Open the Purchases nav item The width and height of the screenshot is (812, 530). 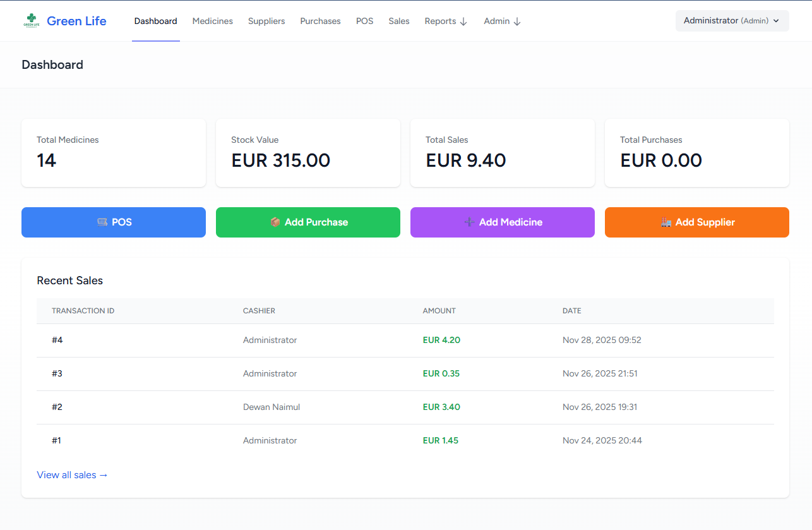coord(320,21)
